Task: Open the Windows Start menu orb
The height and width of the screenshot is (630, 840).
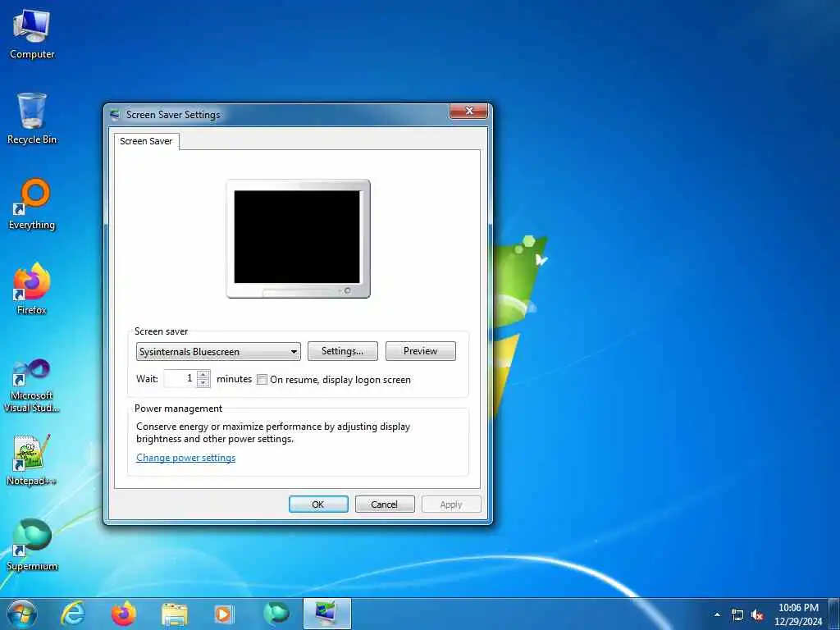Action: point(22,614)
